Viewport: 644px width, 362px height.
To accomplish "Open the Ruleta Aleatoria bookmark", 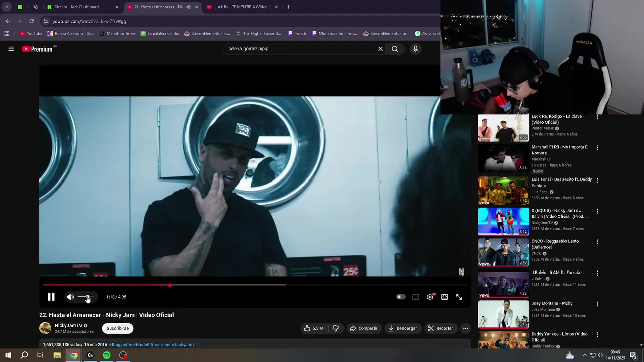I will pyautogui.click(x=70, y=34).
